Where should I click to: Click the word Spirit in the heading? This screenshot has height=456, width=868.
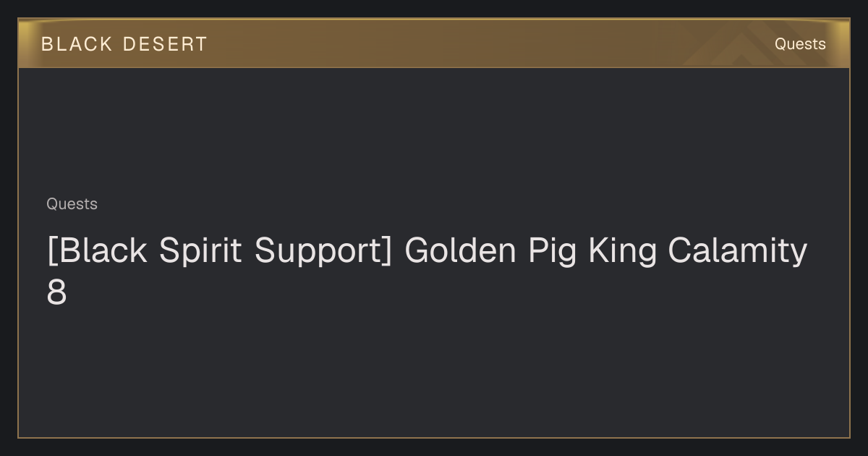point(200,250)
